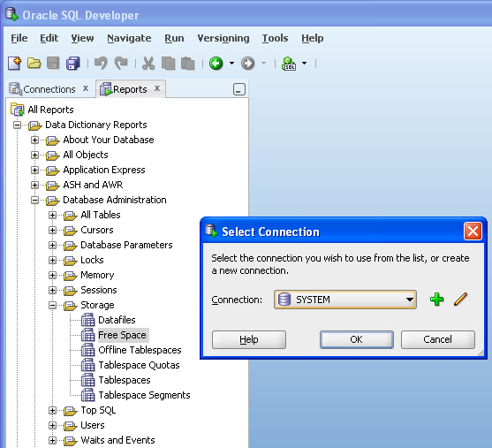Click OK in Select Connection dialog

(x=357, y=339)
